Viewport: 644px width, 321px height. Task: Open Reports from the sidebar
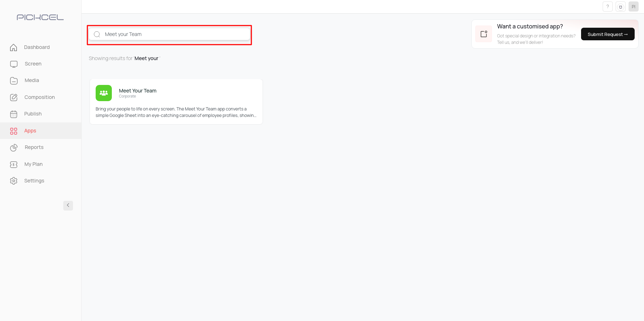34,147
